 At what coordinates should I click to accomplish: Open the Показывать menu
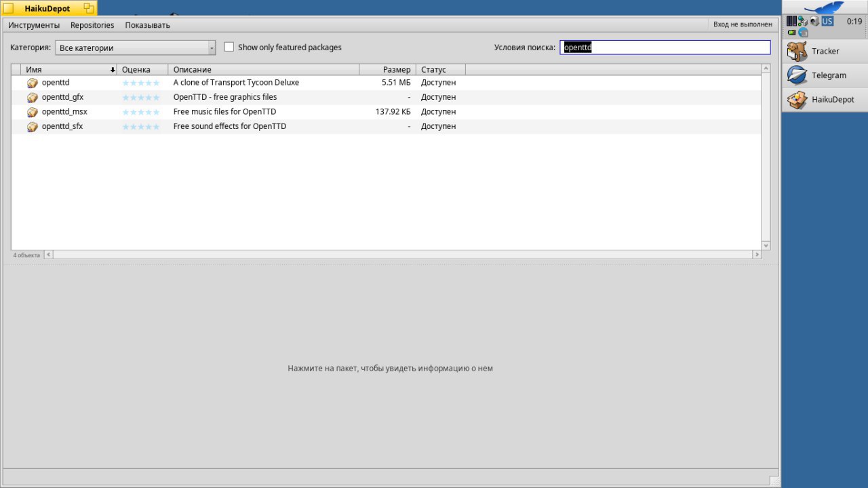click(x=147, y=25)
